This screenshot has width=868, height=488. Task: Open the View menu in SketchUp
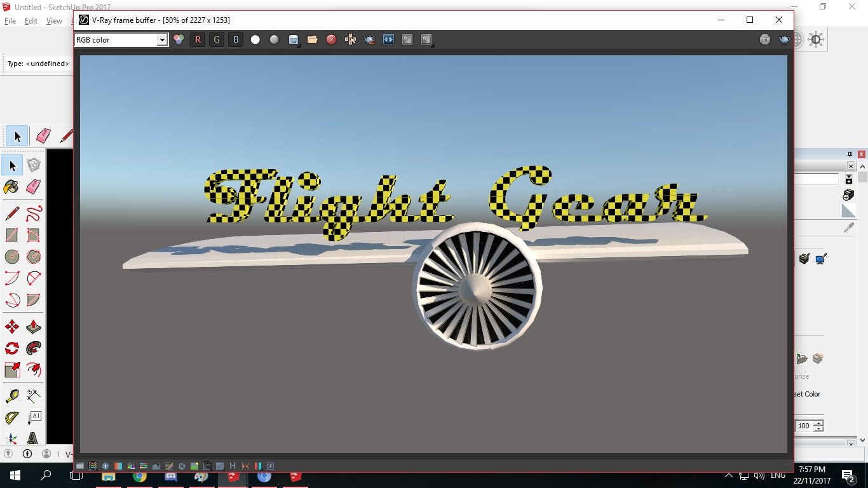click(54, 21)
